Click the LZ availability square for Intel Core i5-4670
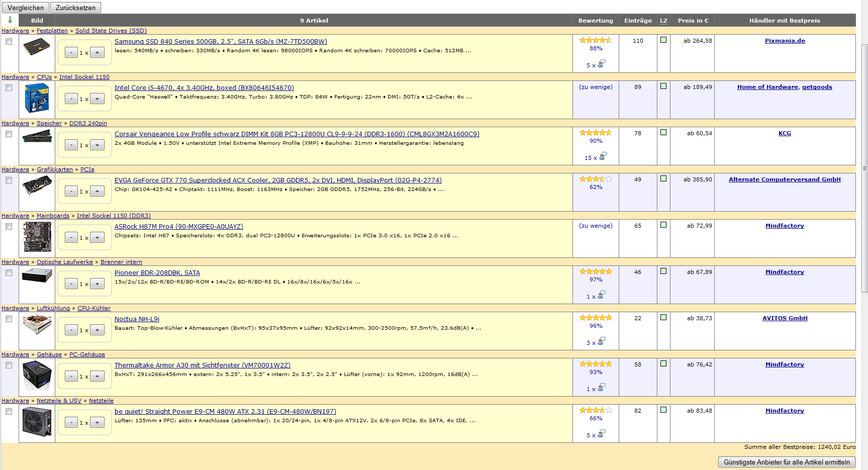 pos(663,86)
